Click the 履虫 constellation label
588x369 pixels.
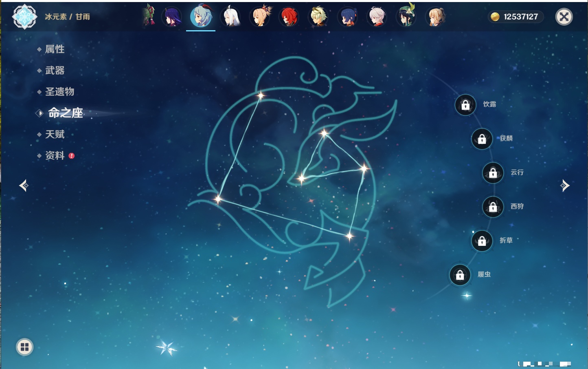coord(484,274)
